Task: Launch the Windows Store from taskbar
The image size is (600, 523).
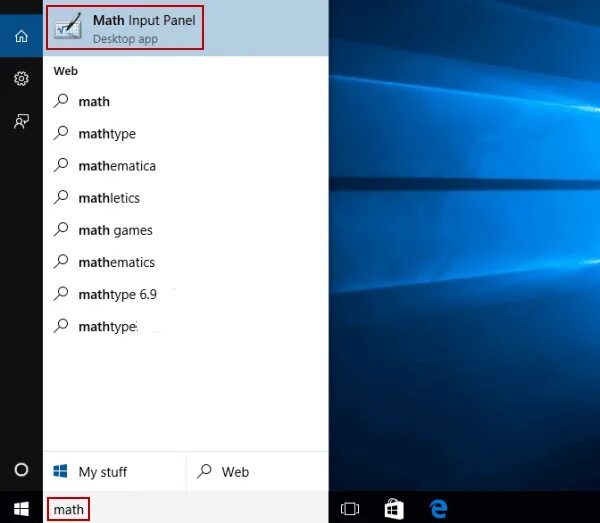Action: point(394,509)
